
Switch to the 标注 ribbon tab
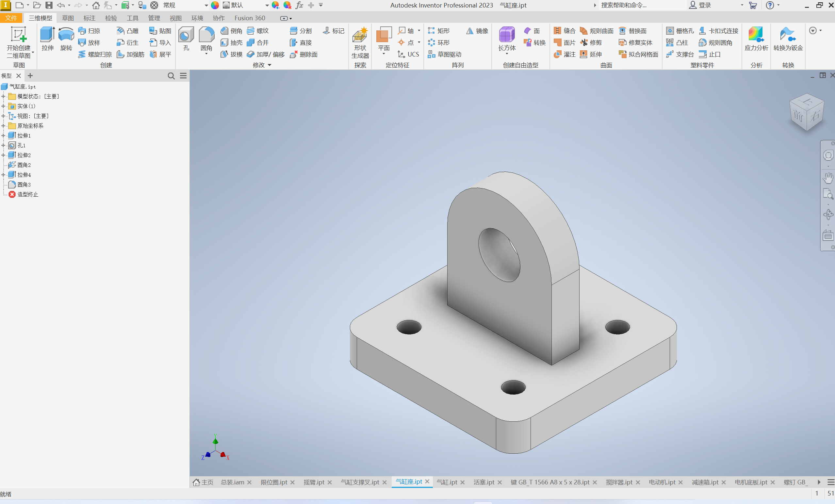(90, 18)
